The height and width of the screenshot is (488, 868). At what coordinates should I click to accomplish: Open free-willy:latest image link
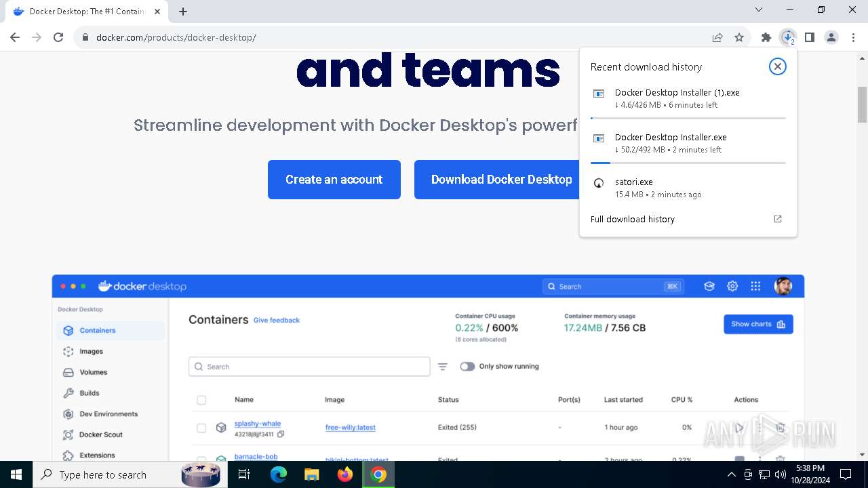tap(351, 428)
